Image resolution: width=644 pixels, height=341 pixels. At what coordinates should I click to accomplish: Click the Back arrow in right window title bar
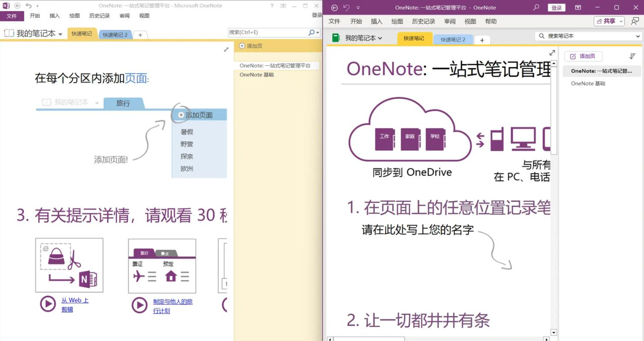tap(334, 7)
